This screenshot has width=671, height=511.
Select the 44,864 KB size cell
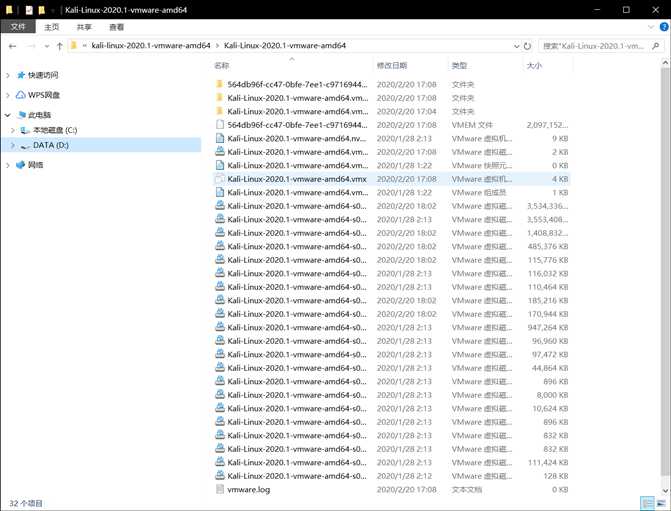pos(550,368)
